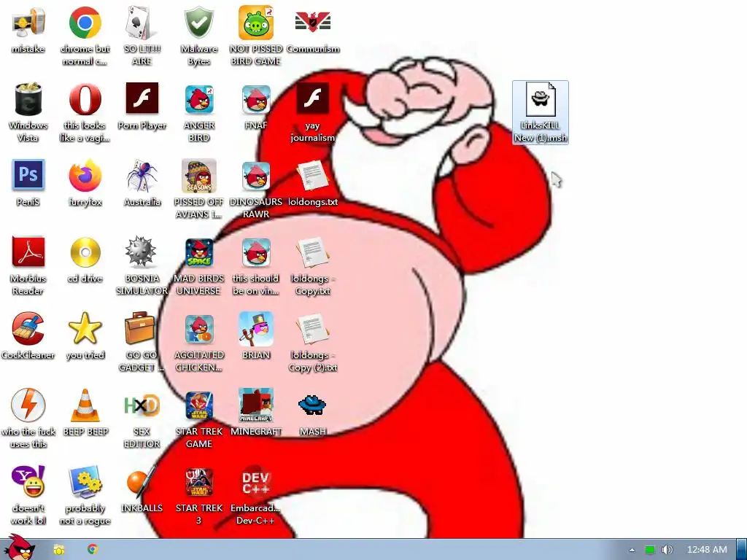Select the LinksKILL New (1).msh file
The height and width of the screenshot is (560, 747).
pos(541,113)
